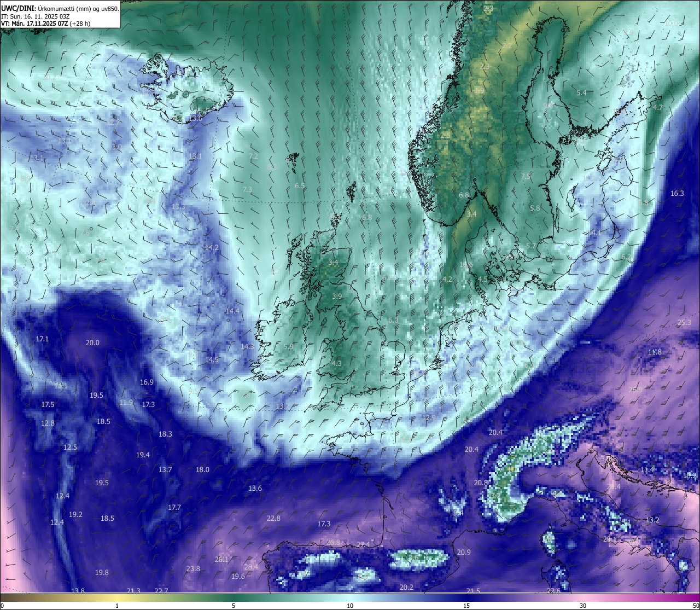
Task: Click the 4.3 value label
Action: click(x=337, y=364)
